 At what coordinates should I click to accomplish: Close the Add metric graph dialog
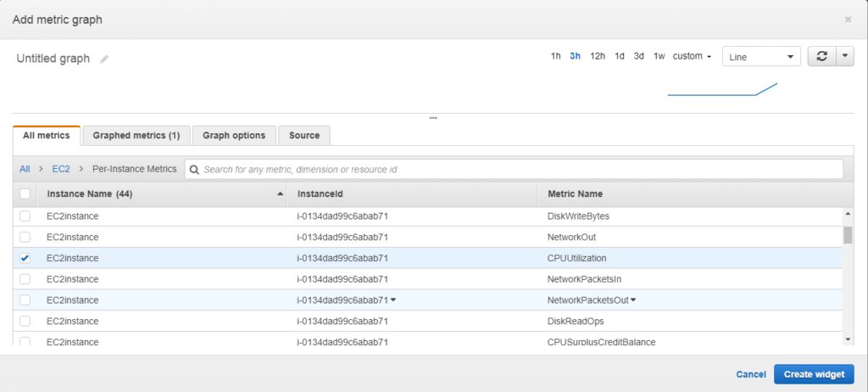[848, 20]
